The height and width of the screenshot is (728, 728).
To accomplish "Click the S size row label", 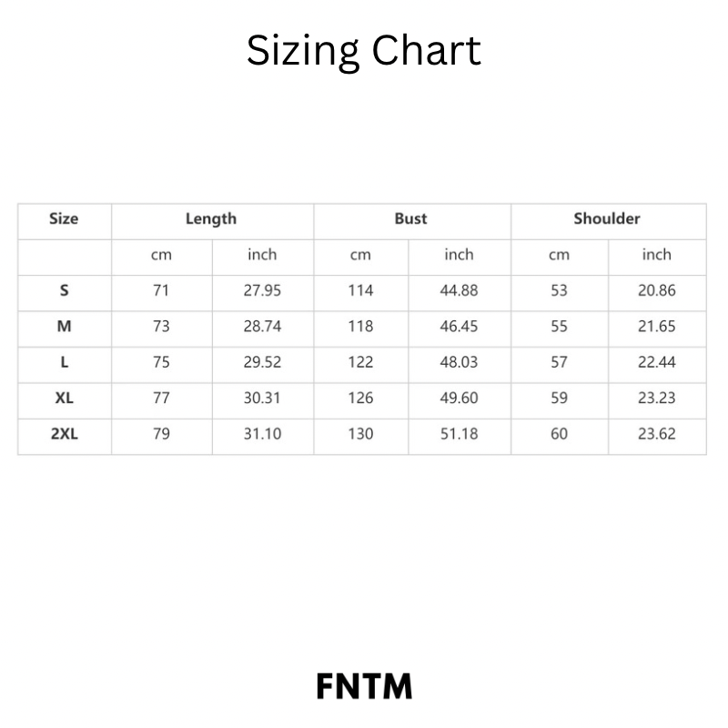I will (64, 290).
